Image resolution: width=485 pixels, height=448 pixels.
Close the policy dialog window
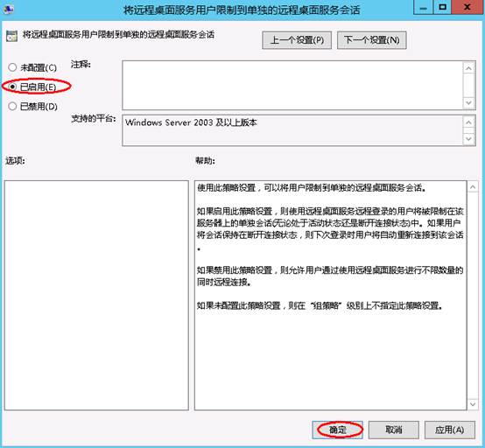tap(467, 7)
